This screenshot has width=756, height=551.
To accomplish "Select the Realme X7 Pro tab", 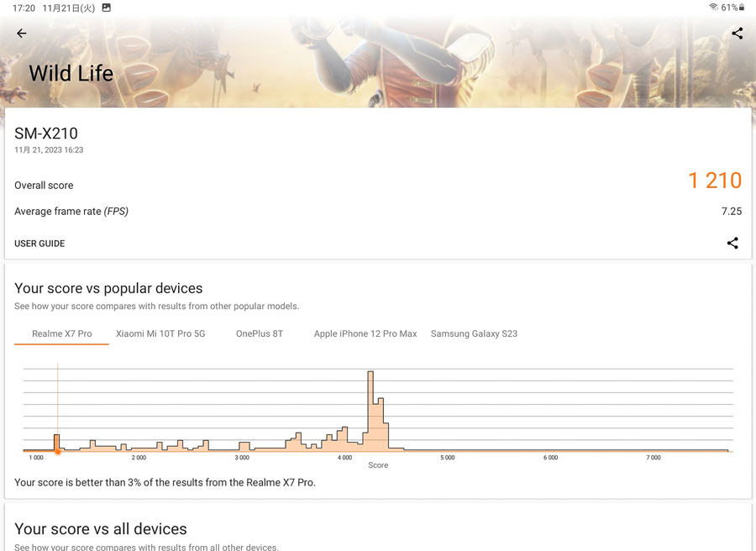I will [61, 333].
